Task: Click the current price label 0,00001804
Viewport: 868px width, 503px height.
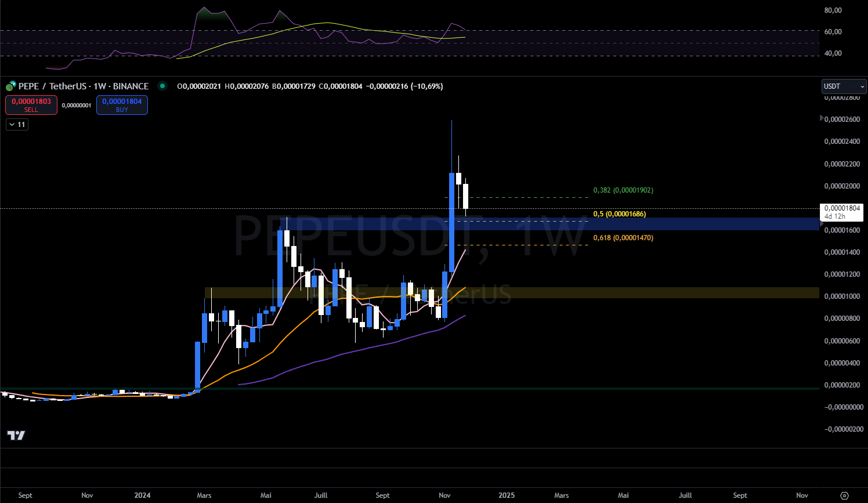Action: pos(841,212)
